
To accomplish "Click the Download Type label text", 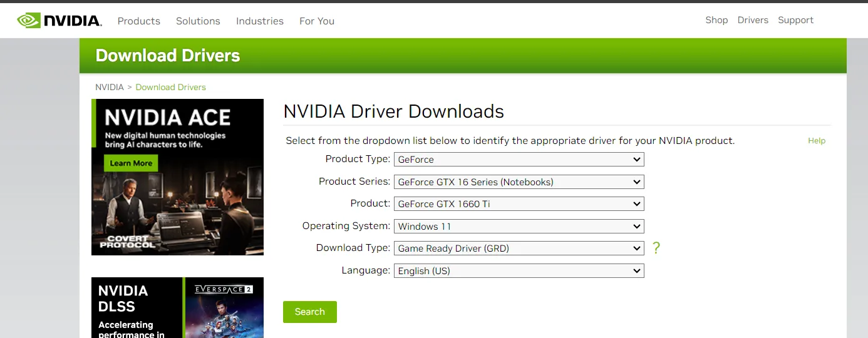I will [x=353, y=248].
